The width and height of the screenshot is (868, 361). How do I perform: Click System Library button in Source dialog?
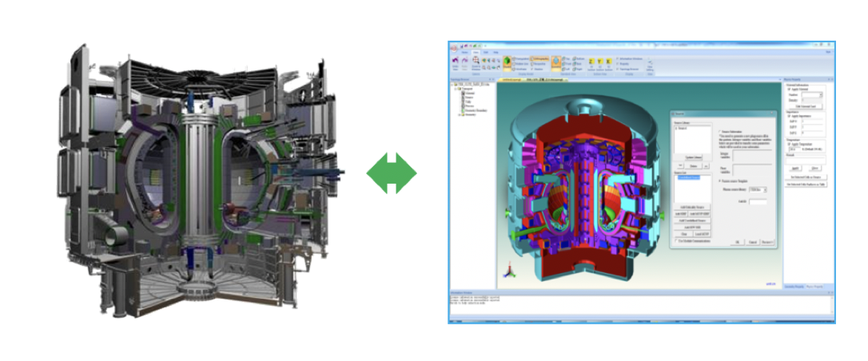tap(694, 157)
